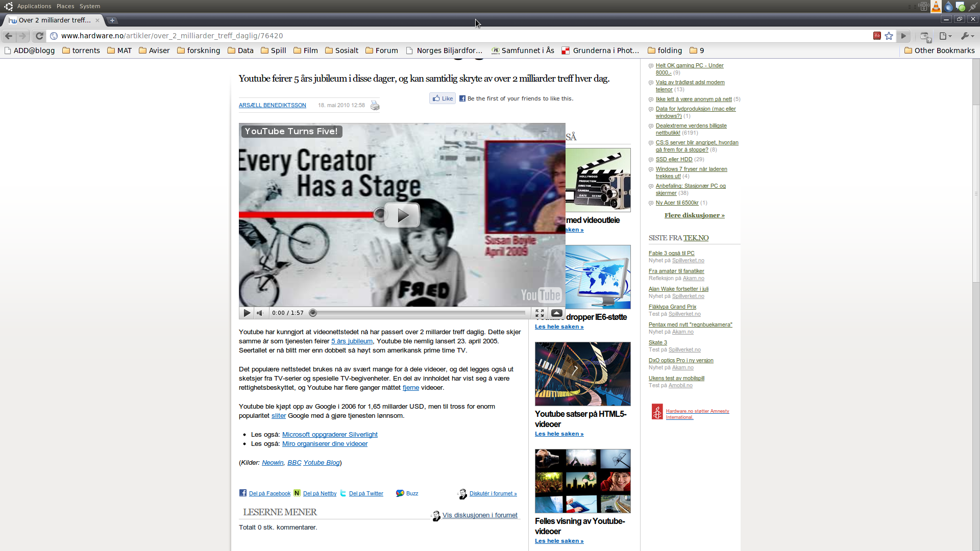Open Youtube satser på HTML5 thumbnail

click(x=582, y=374)
